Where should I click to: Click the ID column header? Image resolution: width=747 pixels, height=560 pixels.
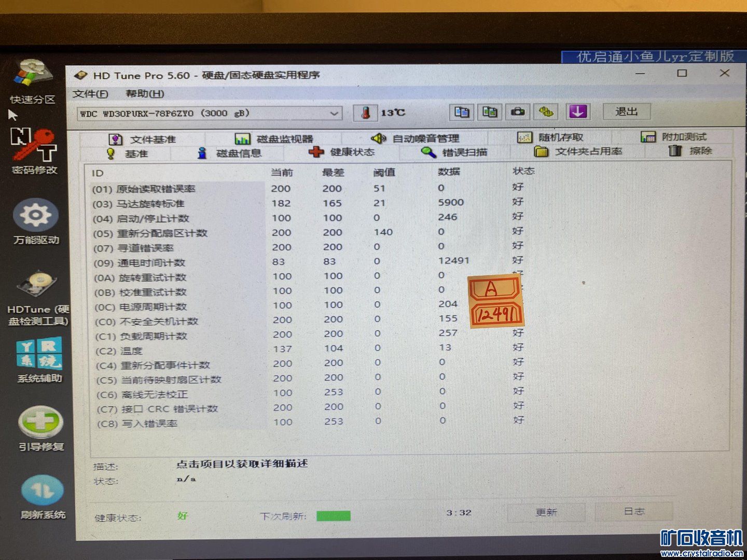click(98, 173)
